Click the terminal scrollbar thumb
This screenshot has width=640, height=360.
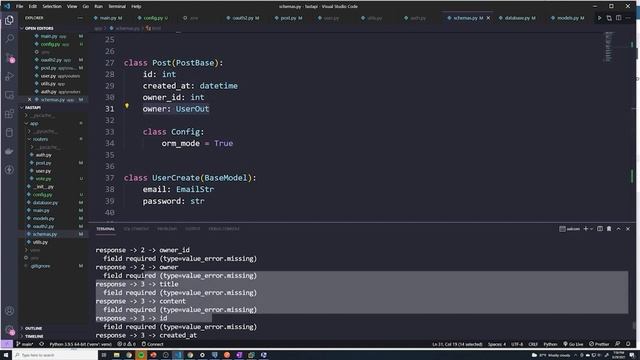[633, 325]
